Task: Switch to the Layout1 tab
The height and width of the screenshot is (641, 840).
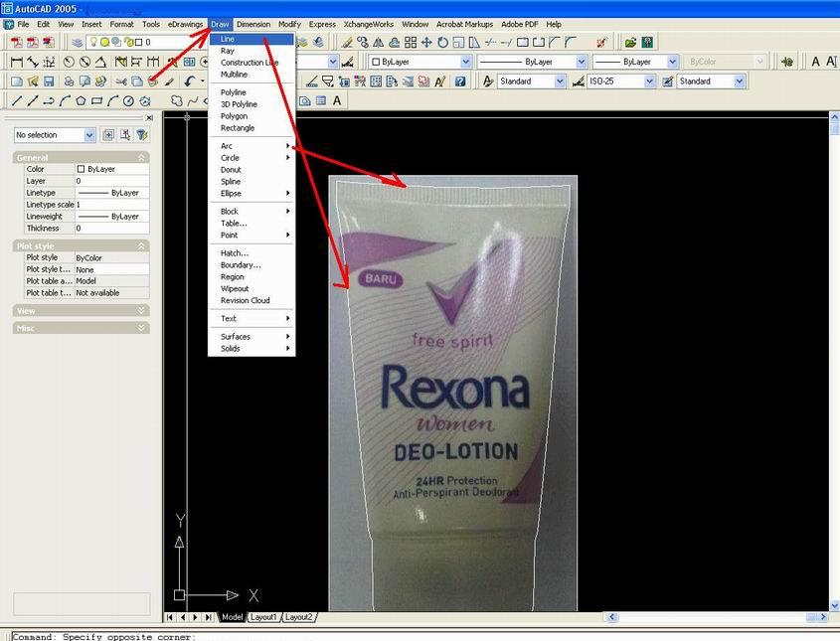Action: click(x=263, y=617)
